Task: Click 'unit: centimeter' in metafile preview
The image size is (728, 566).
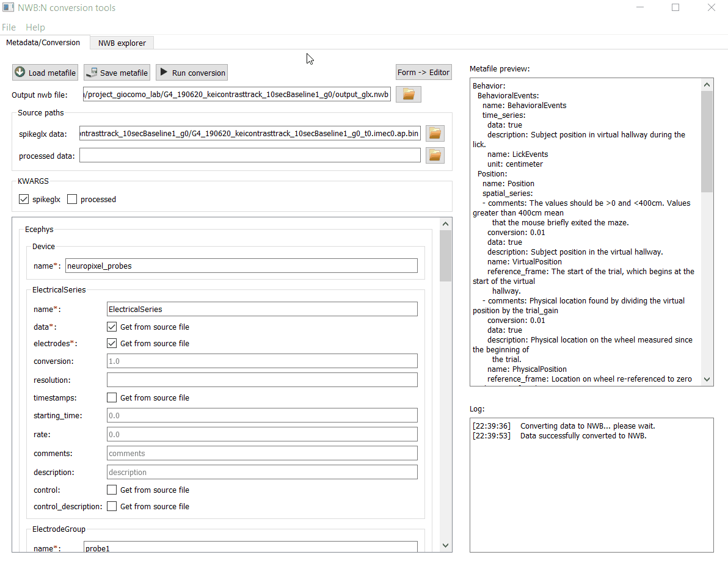Action: [515, 164]
